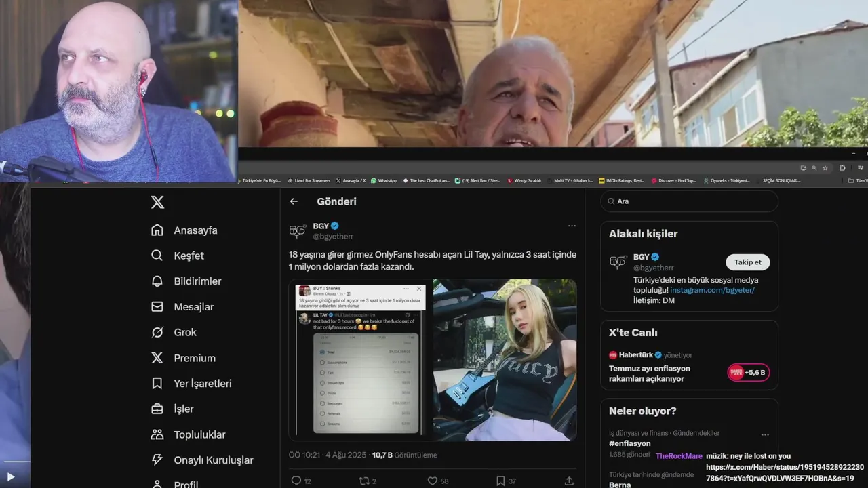Open The best ChatBot bookmark
Image resolution: width=868 pixels, height=488 pixels.
pos(426,180)
